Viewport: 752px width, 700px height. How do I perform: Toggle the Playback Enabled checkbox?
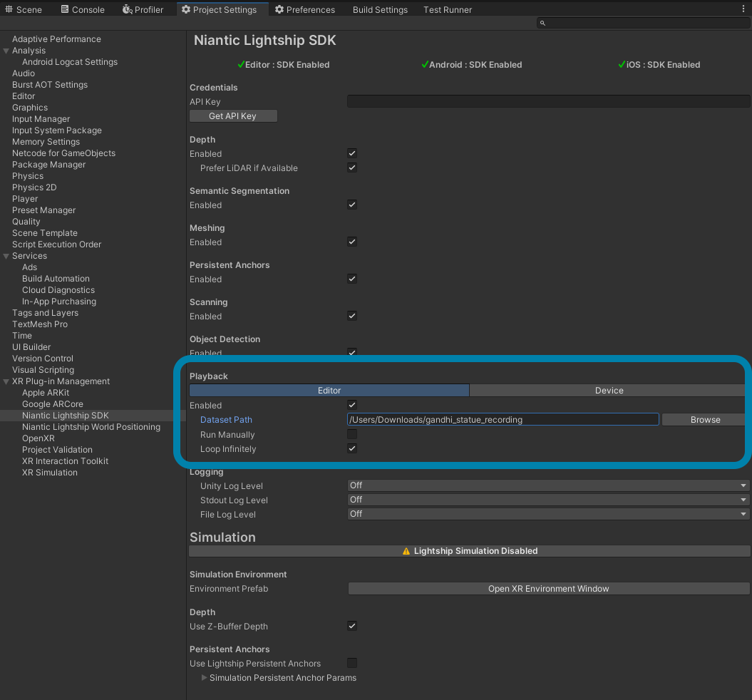pyautogui.click(x=352, y=405)
